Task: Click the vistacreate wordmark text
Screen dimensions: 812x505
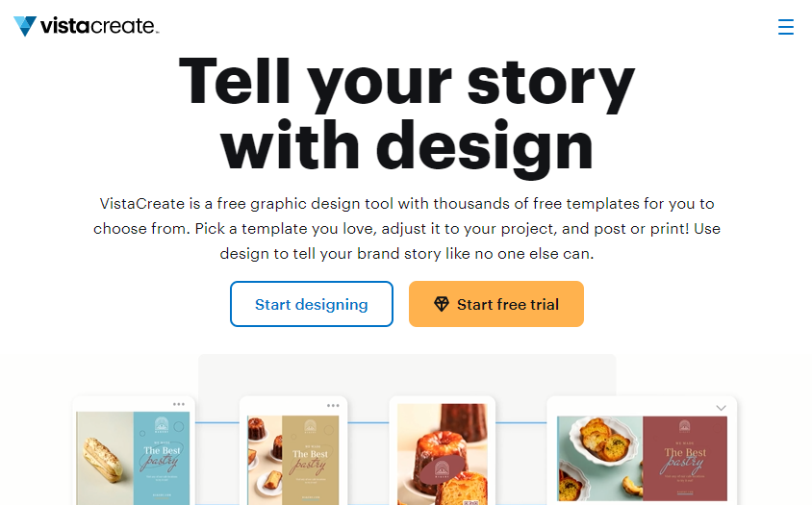Action: pos(99,26)
